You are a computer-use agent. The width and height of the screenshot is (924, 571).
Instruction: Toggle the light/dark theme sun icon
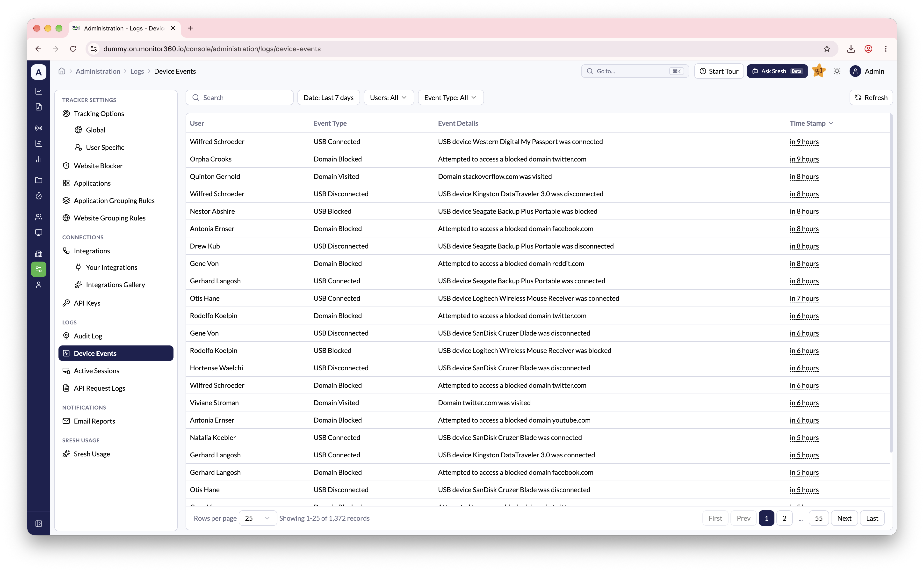(x=837, y=71)
